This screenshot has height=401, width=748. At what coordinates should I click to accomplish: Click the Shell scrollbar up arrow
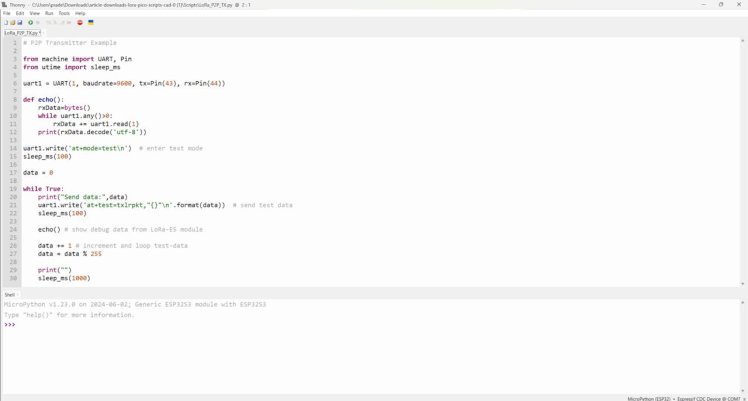(x=742, y=302)
